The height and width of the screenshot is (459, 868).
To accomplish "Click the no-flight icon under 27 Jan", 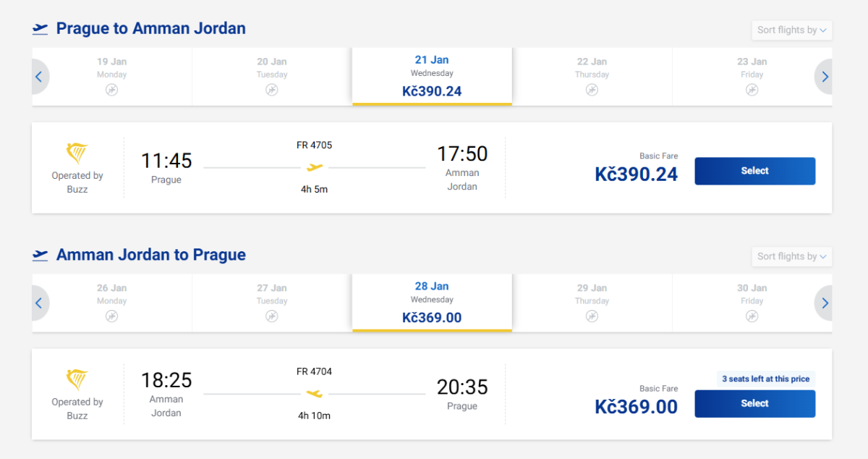I will pyautogui.click(x=271, y=316).
